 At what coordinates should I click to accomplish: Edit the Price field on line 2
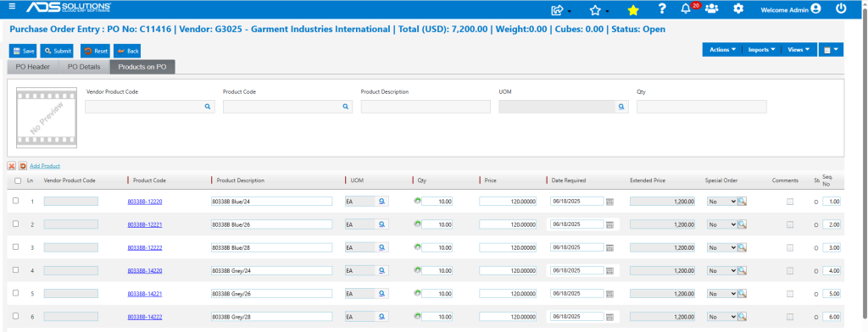509,224
